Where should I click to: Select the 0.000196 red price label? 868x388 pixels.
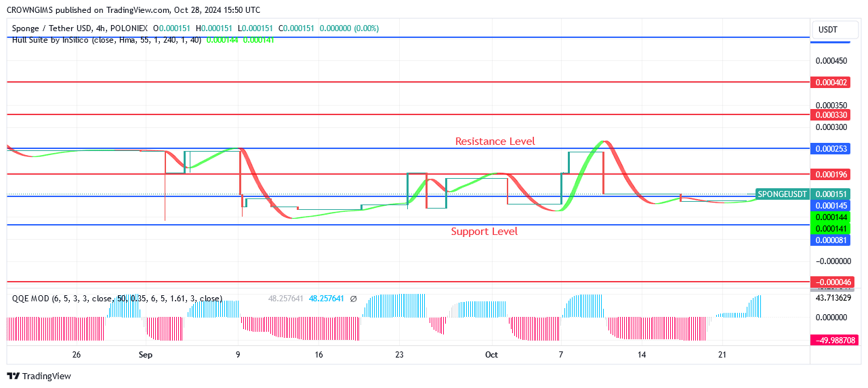[x=831, y=175]
